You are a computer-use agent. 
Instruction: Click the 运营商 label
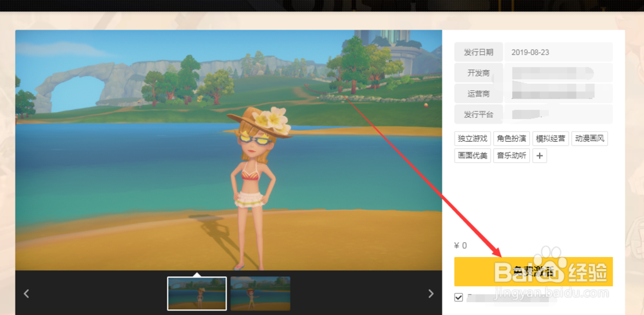pos(478,93)
